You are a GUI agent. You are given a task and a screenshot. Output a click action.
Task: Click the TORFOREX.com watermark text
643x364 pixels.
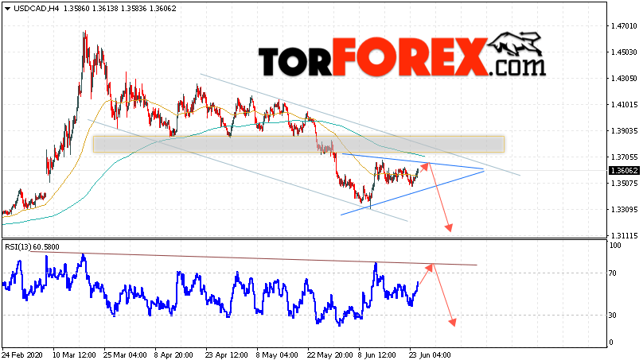pyautogui.click(x=402, y=57)
